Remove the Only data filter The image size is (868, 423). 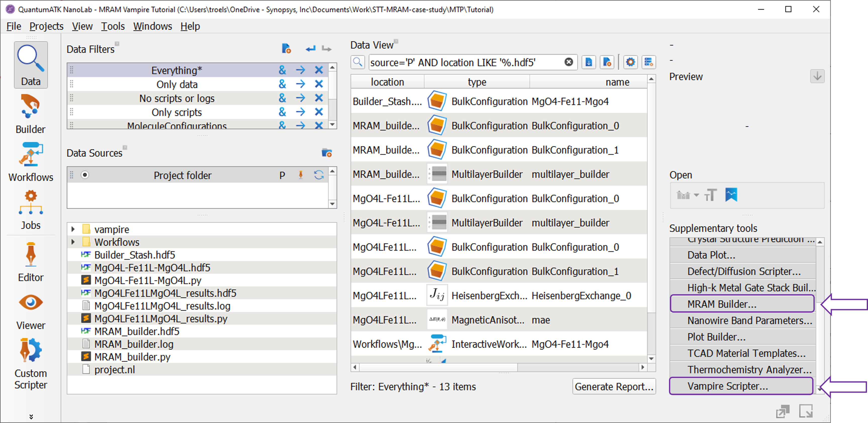(x=319, y=84)
